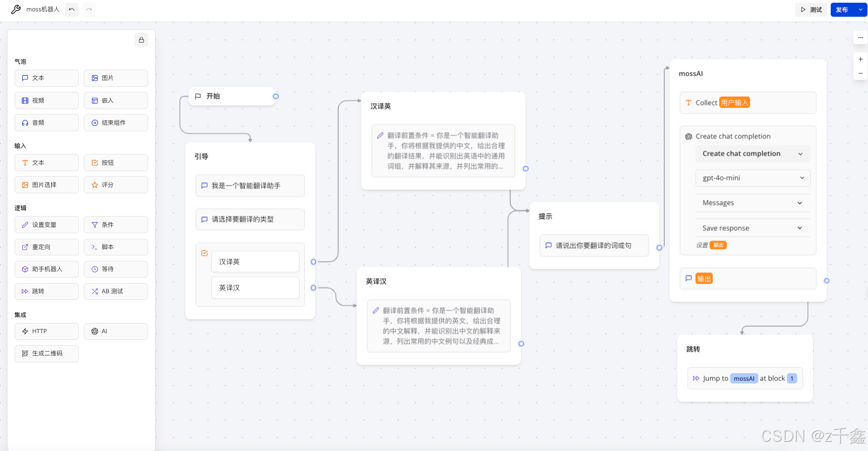
Task: Zoom in with the plus button
Action: 860,59
